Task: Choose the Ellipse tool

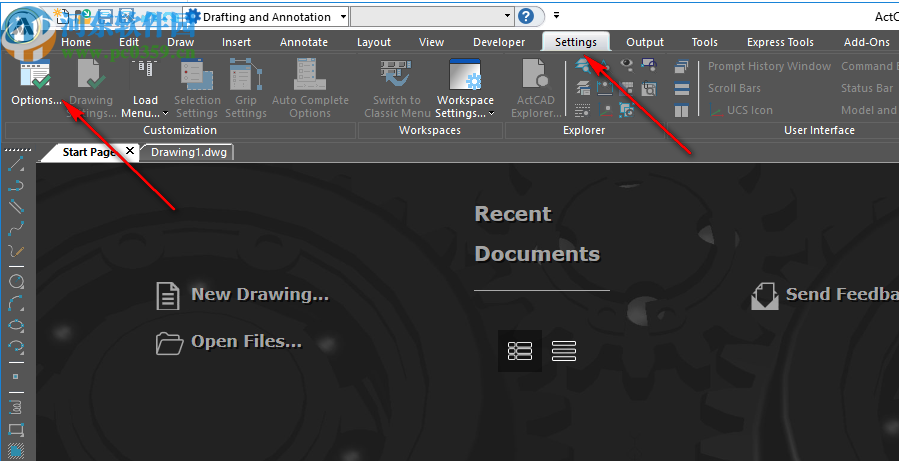Action: (16, 325)
